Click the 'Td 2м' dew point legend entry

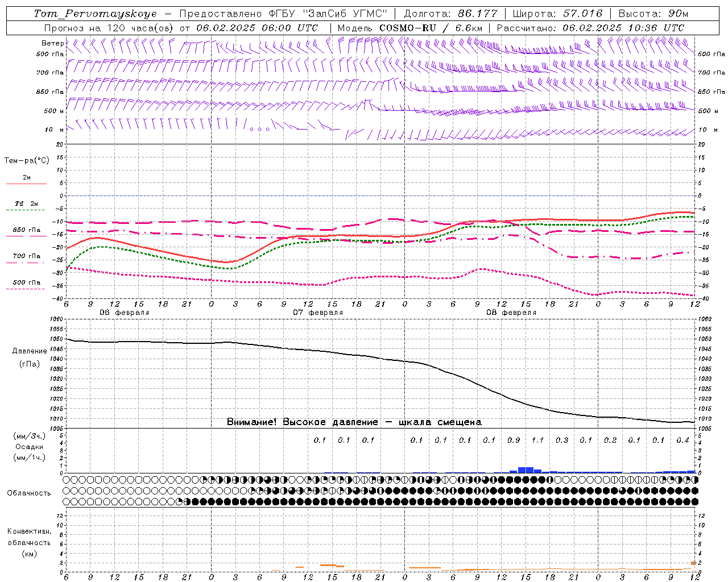[27, 203]
